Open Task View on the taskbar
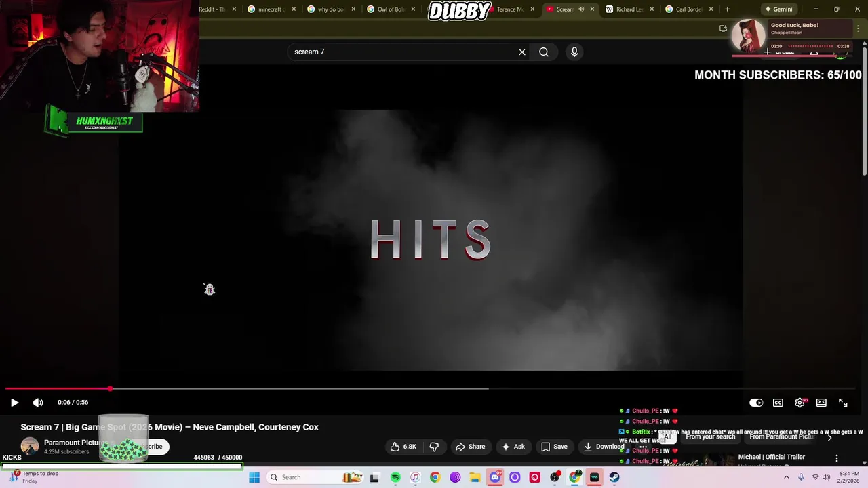The height and width of the screenshot is (488, 868). 374,477
